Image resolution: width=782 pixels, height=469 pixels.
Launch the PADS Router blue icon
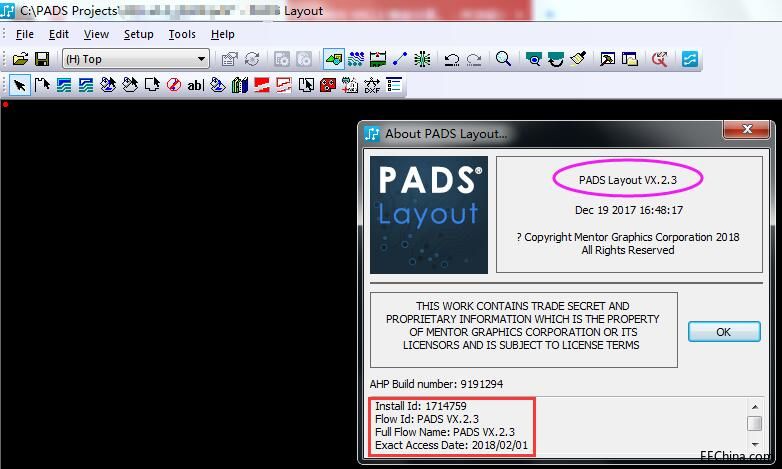click(x=690, y=59)
